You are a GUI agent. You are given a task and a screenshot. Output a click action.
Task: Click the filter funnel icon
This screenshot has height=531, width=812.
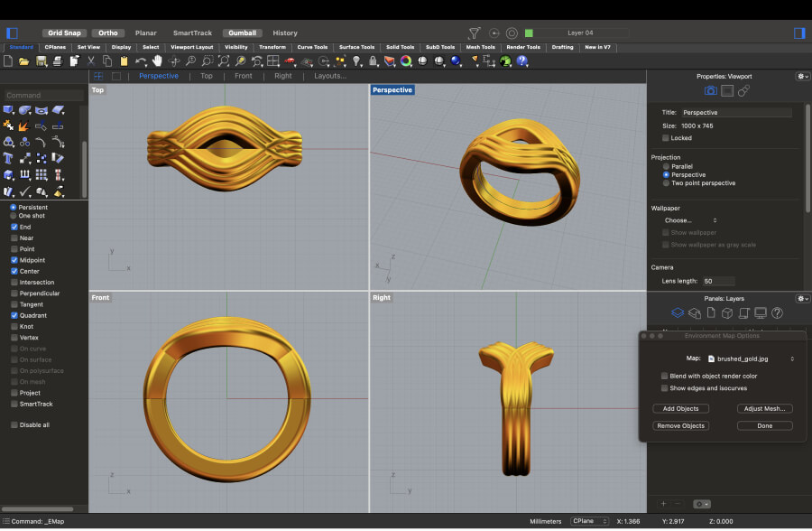[475, 33]
